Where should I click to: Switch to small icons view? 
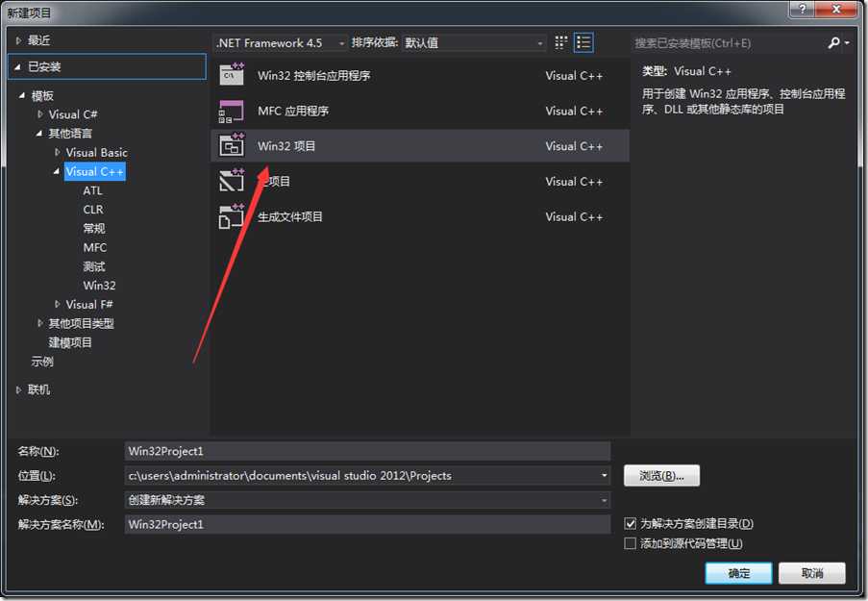click(x=560, y=42)
